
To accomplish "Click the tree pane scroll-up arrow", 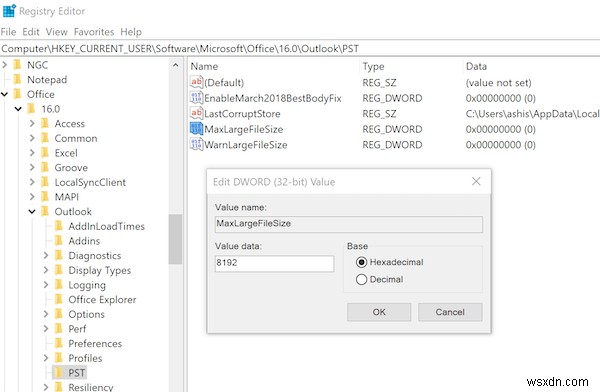I will pos(175,65).
